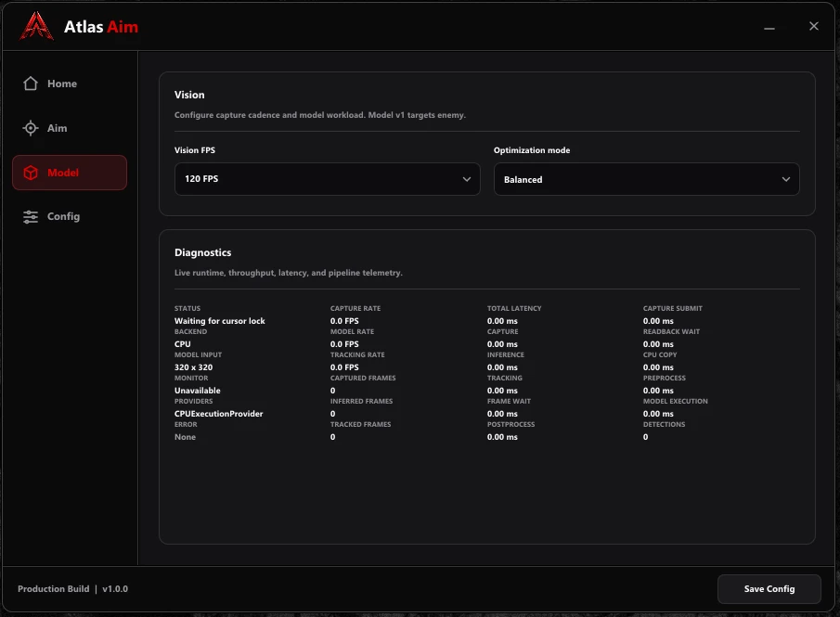Image resolution: width=840 pixels, height=617 pixels.
Task: Open the Vision FPS dropdown
Action: point(328,179)
